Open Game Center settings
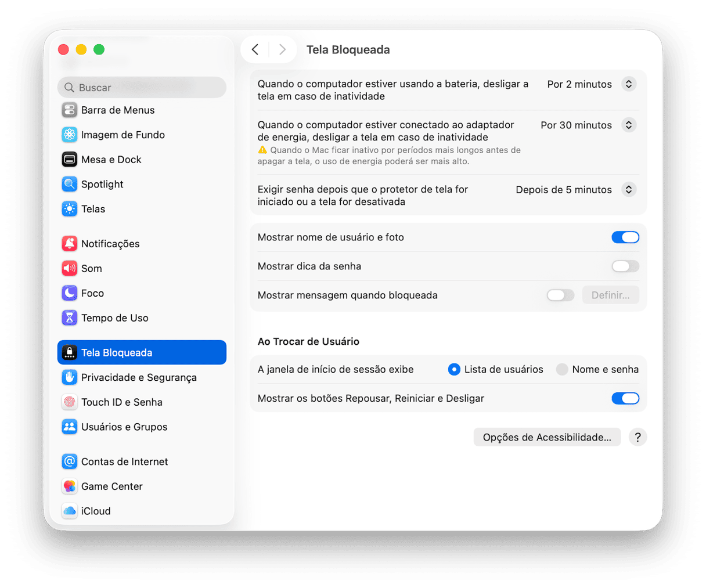Viewport: 706px width, 588px height. click(x=142, y=486)
